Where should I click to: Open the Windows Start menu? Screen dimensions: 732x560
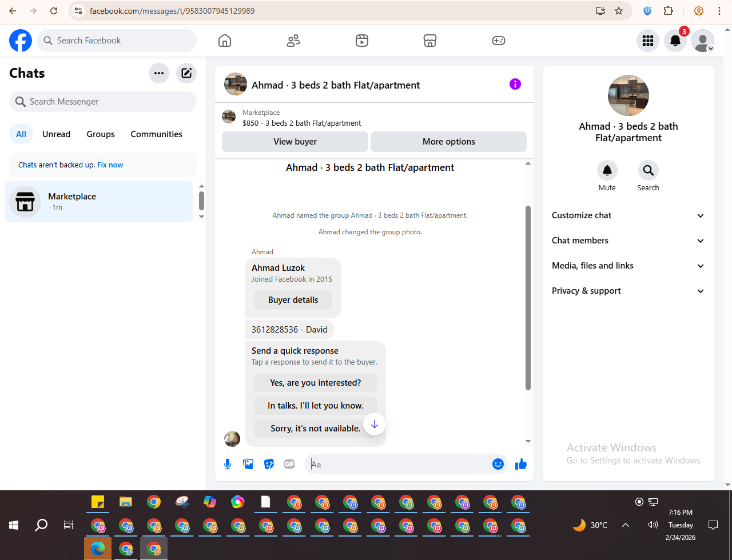pos(14,525)
